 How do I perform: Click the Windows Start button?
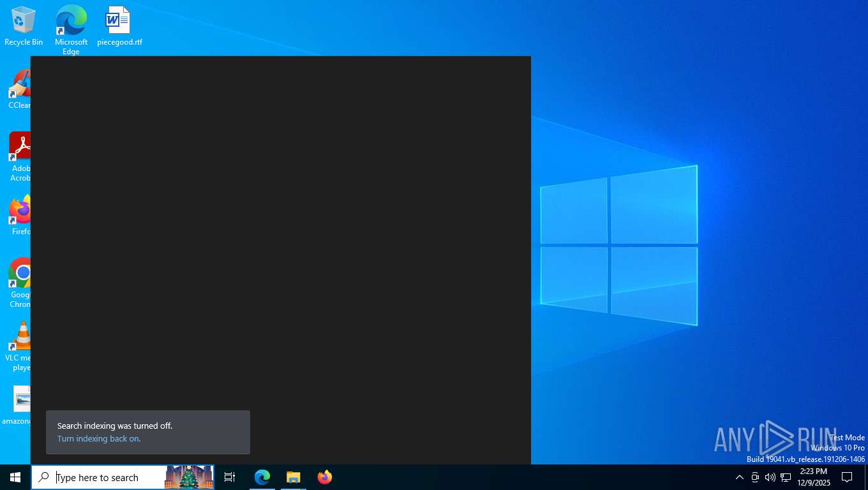[x=15, y=477]
